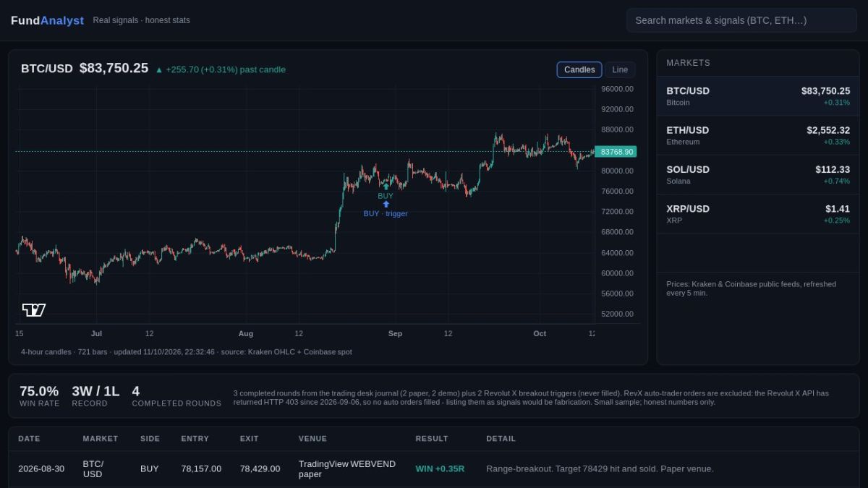Click the 2026-08-30 date cell
The image size is (868, 488).
point(41,468)
